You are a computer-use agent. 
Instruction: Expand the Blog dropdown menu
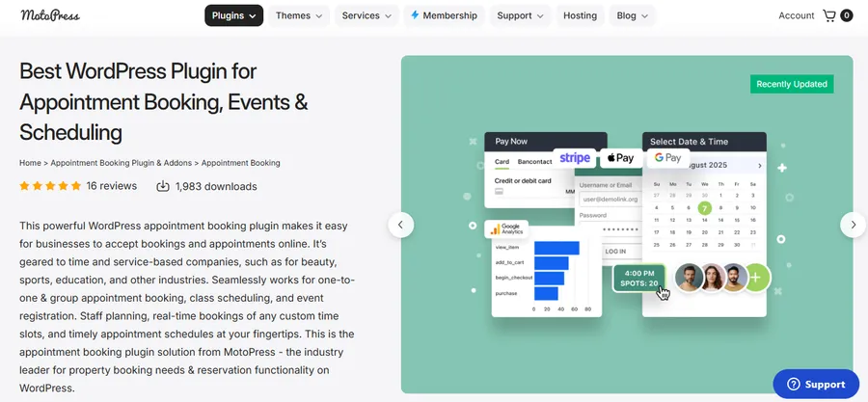tap(632, 15)
